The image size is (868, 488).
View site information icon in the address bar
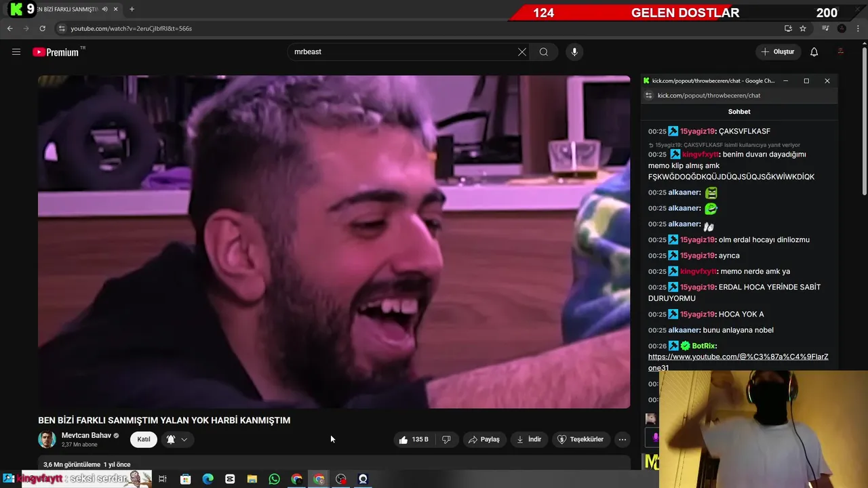pyautogui.click(x=62, y=28)
